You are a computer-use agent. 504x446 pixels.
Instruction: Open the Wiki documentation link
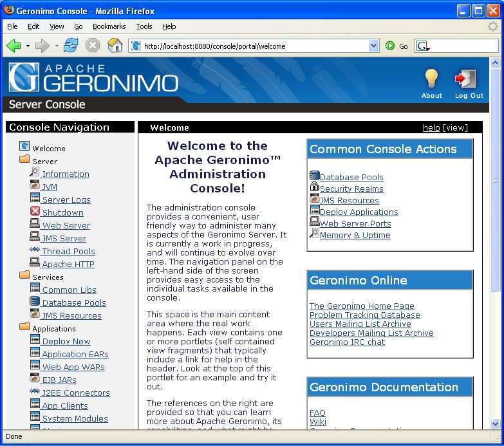coord(317,422)
